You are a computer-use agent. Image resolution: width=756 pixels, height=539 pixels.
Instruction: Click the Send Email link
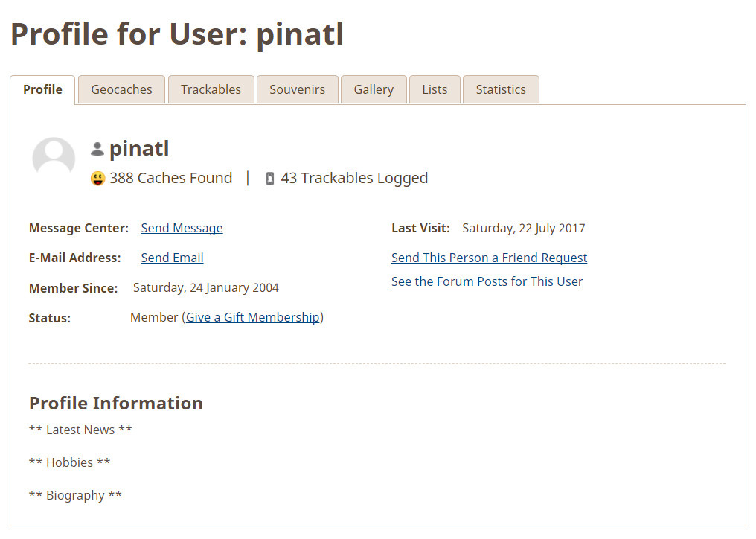(x=172, y=258)
